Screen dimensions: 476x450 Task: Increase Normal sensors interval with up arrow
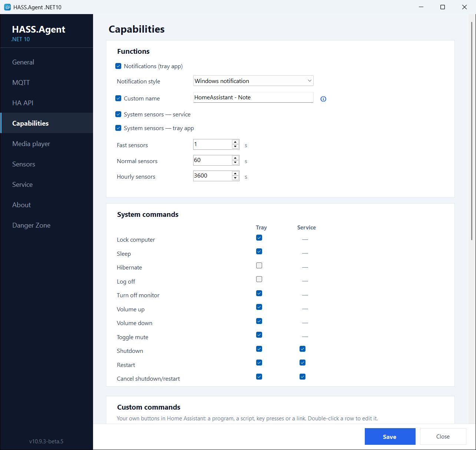[235, 158]
